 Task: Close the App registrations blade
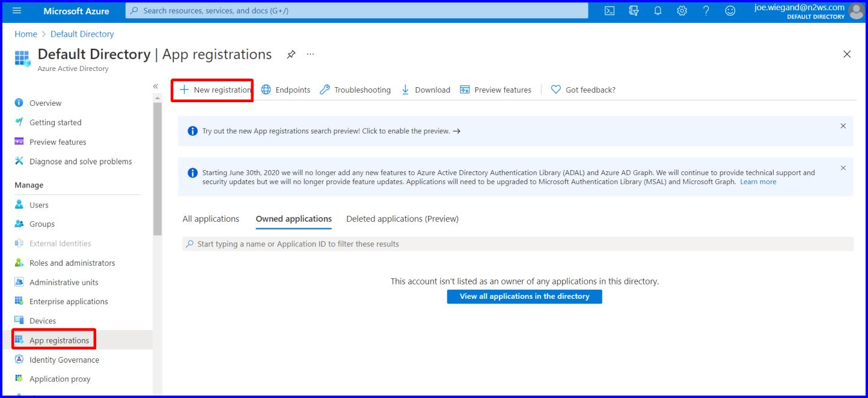point(847,54)
